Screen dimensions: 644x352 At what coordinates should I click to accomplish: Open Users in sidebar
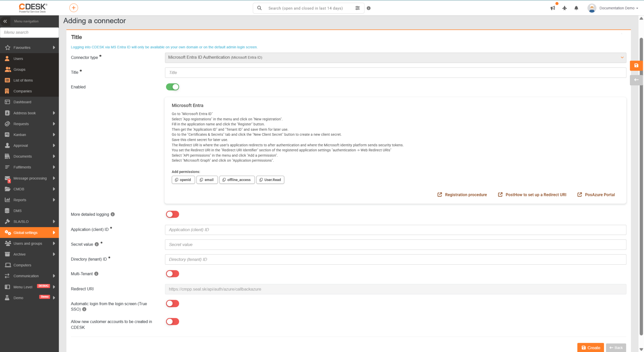pos(29,59)
